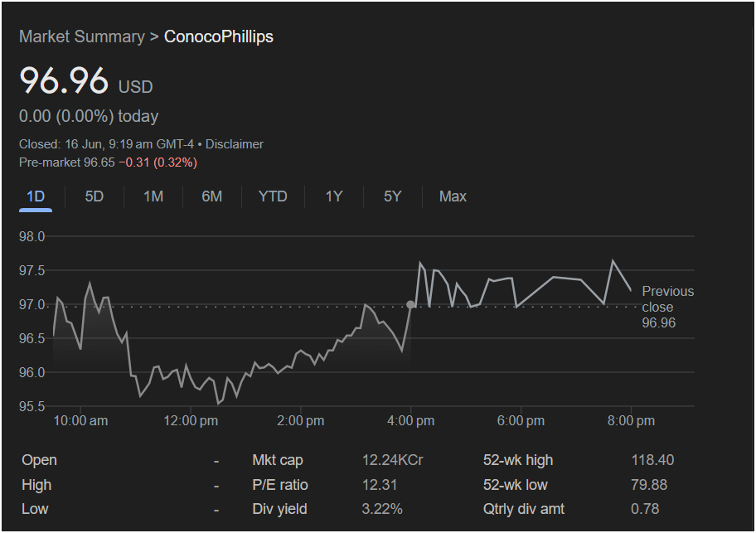Viewport: 756px width, 533px height.
Task: Click the grey 4:00 pm chart marker dot
Action: pos(410,304)
